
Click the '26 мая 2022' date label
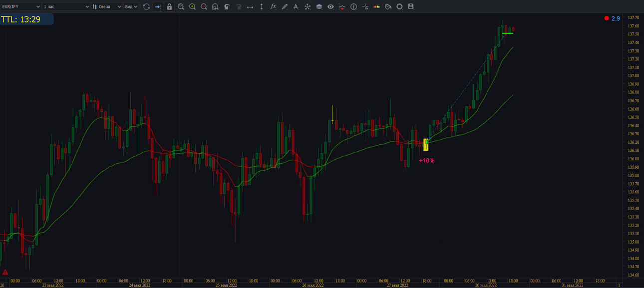[313, 286]
